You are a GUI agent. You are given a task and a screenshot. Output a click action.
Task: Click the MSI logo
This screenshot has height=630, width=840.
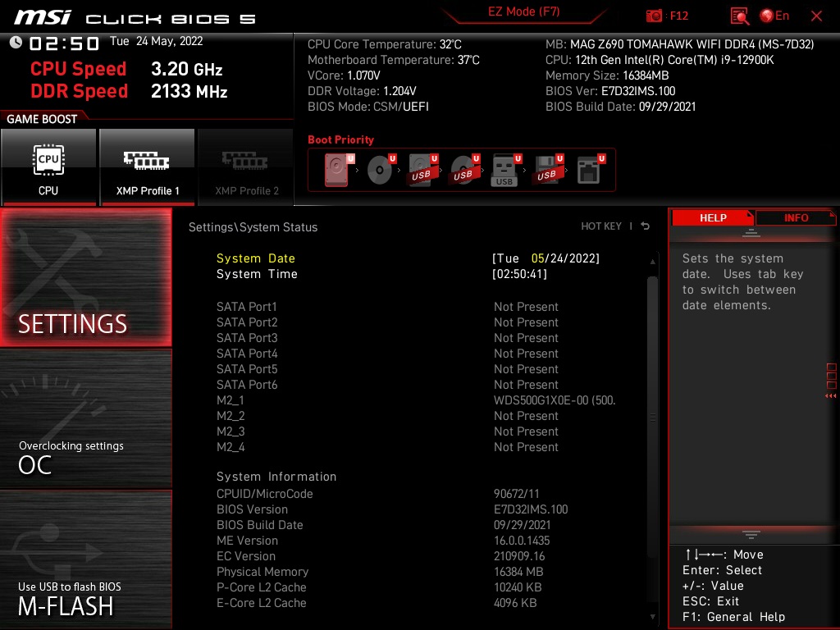point(43,17)
